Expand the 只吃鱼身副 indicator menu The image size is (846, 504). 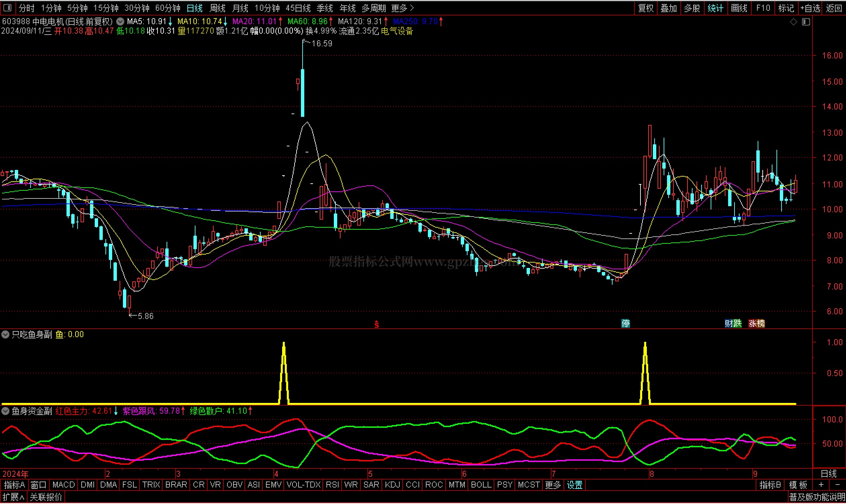pos(5,335)
